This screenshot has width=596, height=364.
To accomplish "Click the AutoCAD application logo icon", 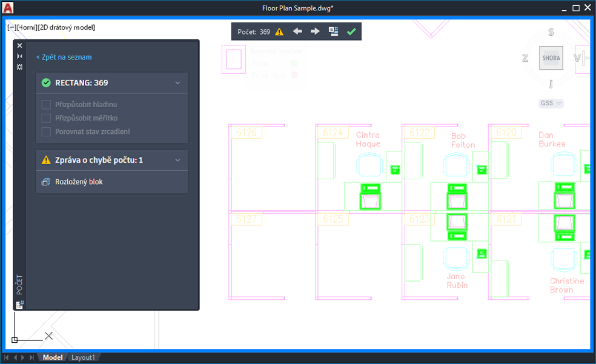I will tap(8, 8).
